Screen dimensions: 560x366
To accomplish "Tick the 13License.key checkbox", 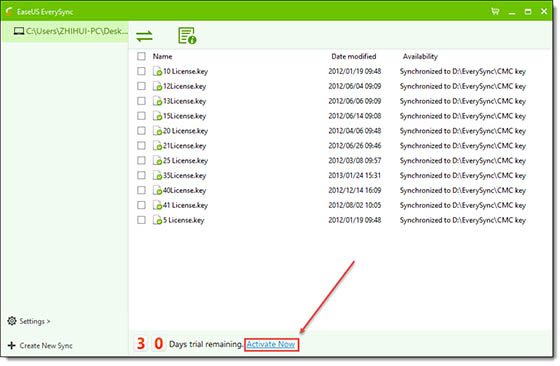I will (141, 101).
